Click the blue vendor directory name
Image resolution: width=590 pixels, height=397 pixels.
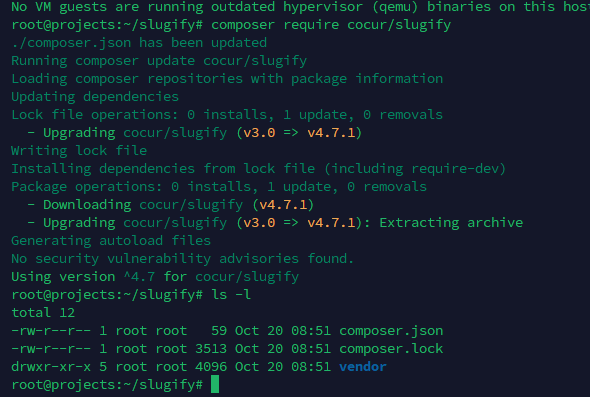(363, 367)
